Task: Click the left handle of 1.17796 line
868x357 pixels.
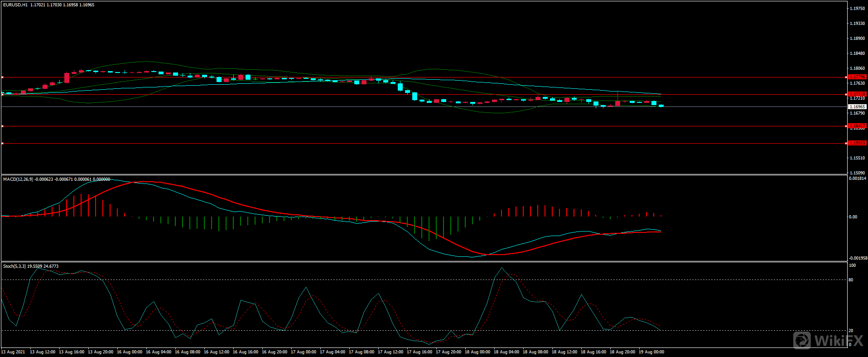Action: tap(2, 77)
